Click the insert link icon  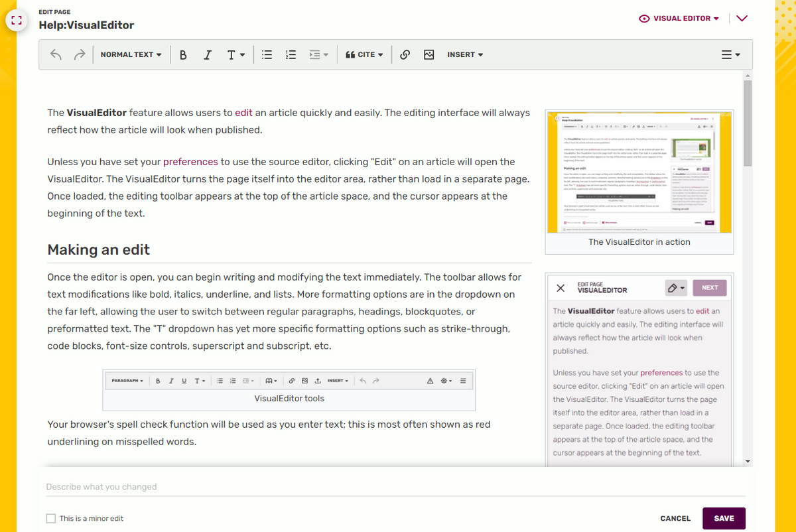405,54
